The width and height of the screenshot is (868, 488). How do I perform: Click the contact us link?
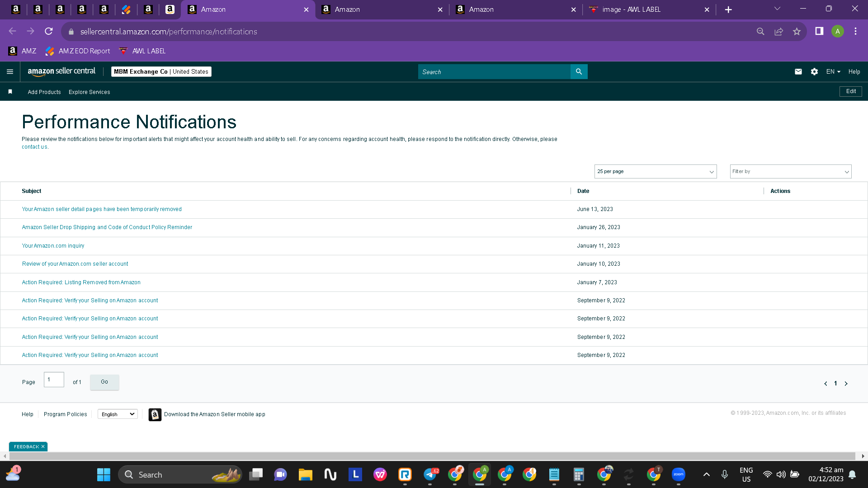pyautogui.click(x=34, y=147)
